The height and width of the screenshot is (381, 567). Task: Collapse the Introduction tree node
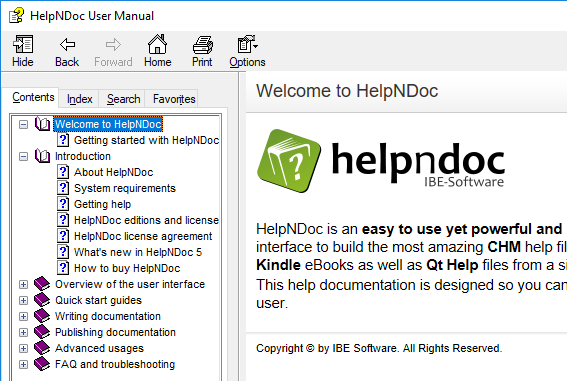click(24, 157)
